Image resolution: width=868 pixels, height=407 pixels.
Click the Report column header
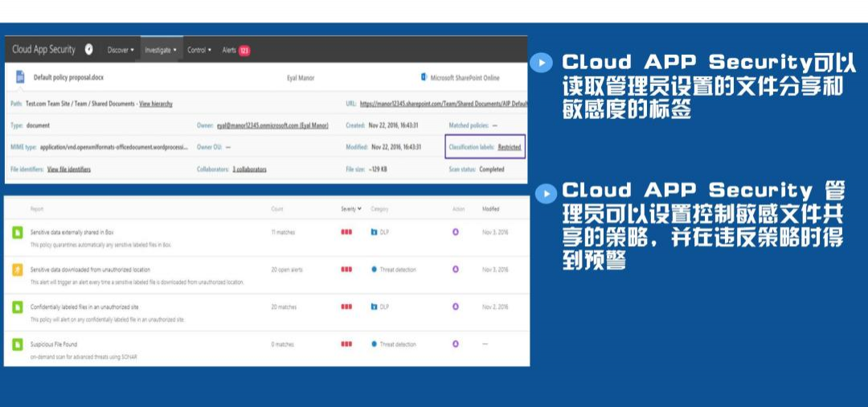(36, 209)
